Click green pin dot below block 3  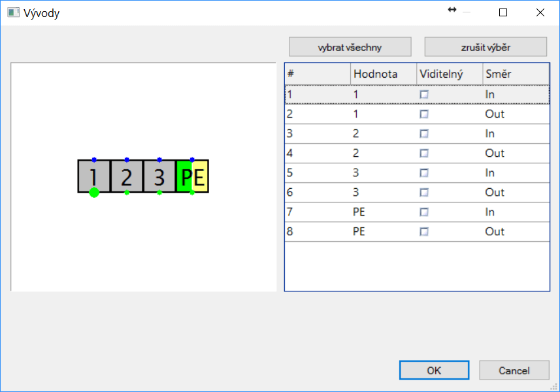pyautogui.click(x=159, y=193)
